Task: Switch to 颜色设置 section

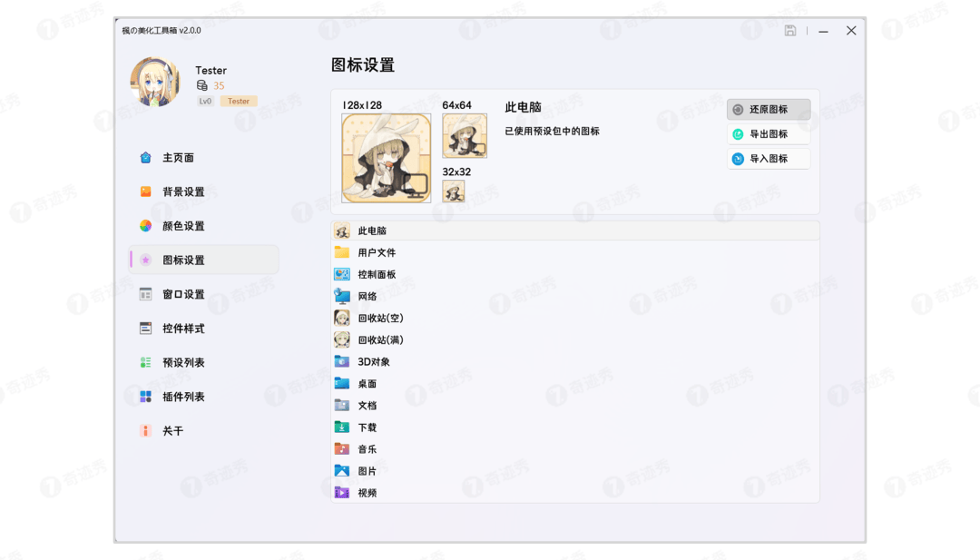Action: [204, 226]
